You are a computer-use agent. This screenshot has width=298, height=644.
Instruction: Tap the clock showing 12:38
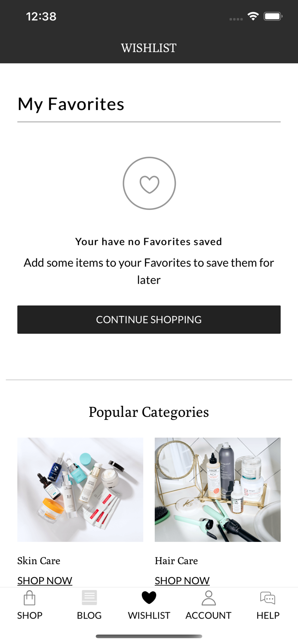[41, 16]
